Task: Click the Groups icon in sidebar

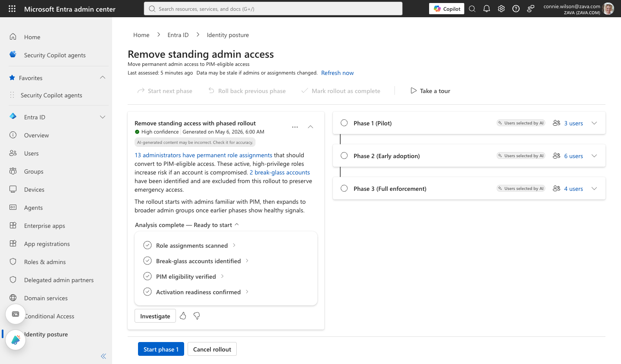Action: (13, 171)
